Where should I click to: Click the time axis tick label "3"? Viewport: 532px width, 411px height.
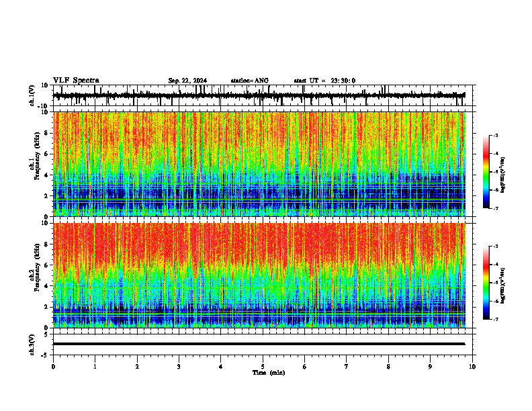tap(179, 367)
